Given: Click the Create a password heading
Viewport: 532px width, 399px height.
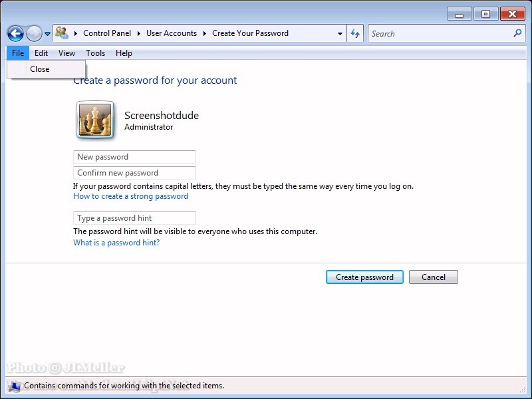Looking at the screenshot, I should [x=155, y=80].
